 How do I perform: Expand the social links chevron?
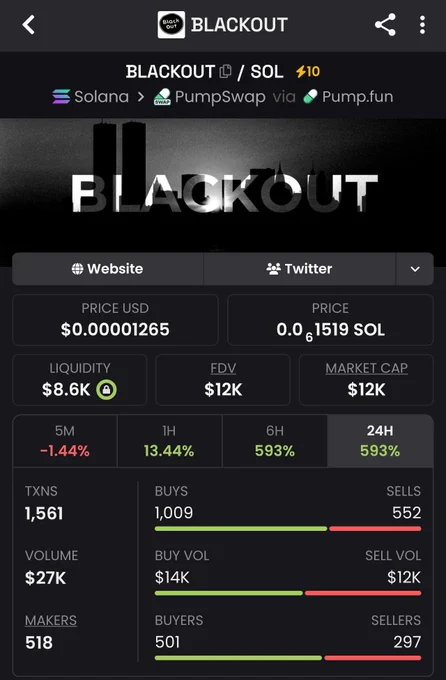pyautogui.click(x=415, y=269)
